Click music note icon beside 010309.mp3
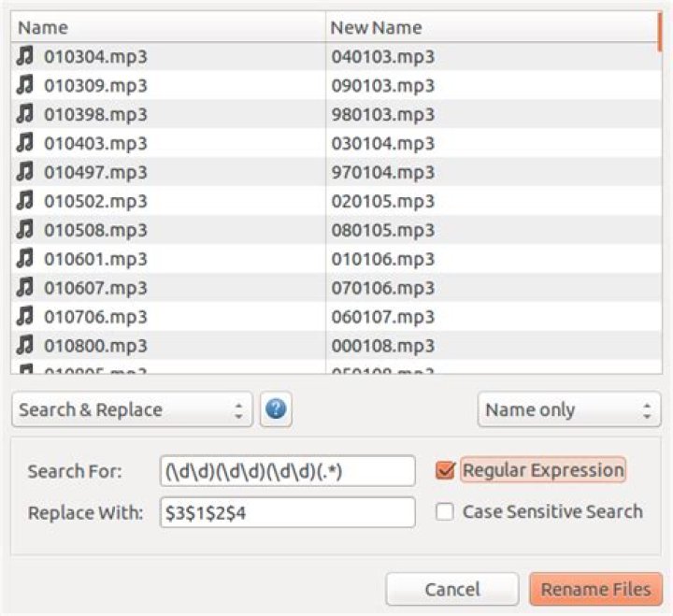The height and width of the screenshot is (616, 673). (25, 84)
